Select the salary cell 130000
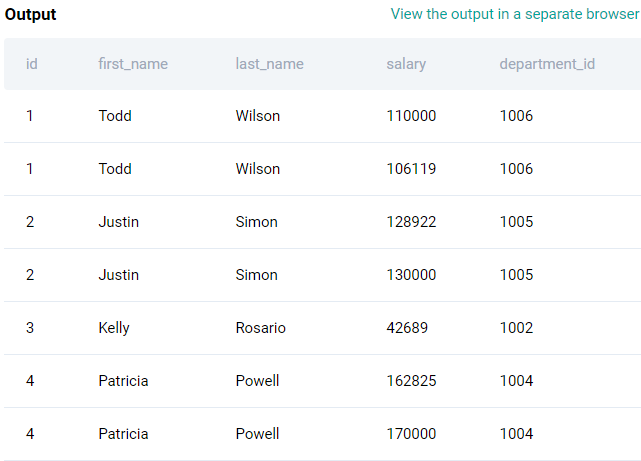This screenshot has height=461, width=641. coord(412,275)
